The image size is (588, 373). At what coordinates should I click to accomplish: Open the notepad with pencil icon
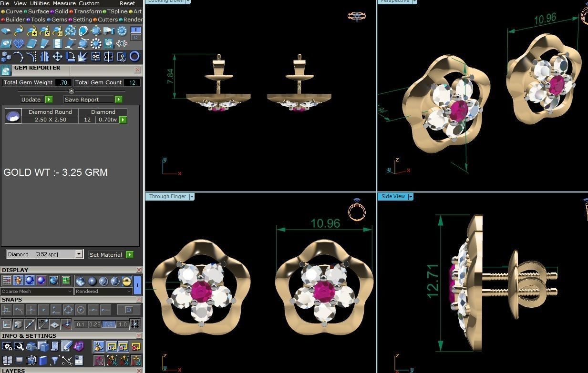67,346
